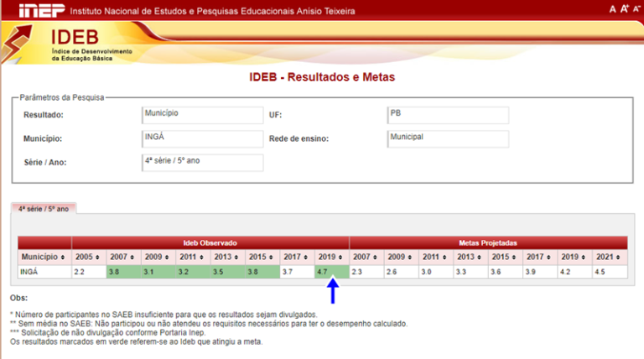This screenshot has width=644, height=359.
Task: Select the green-highlighted 4.7 cell for 2019
Action: click(330, 272)
